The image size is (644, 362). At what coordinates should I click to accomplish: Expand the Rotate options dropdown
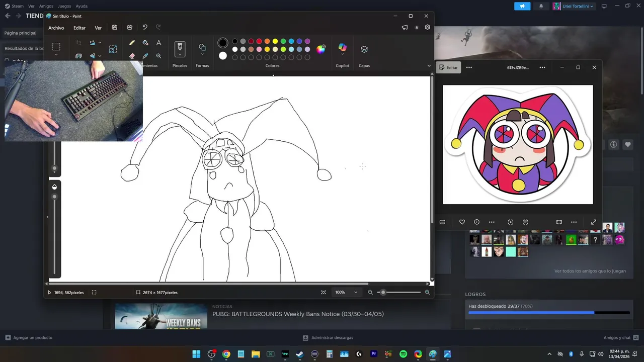100,43
